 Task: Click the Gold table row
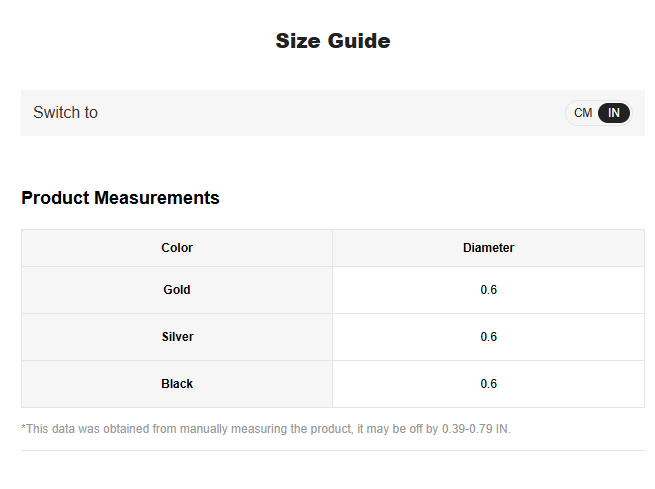333,290
